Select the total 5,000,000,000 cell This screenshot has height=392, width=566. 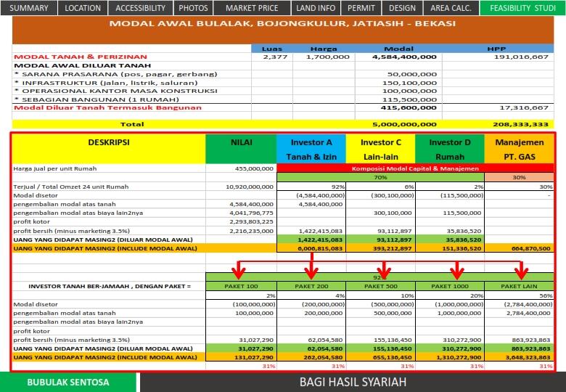404,124
